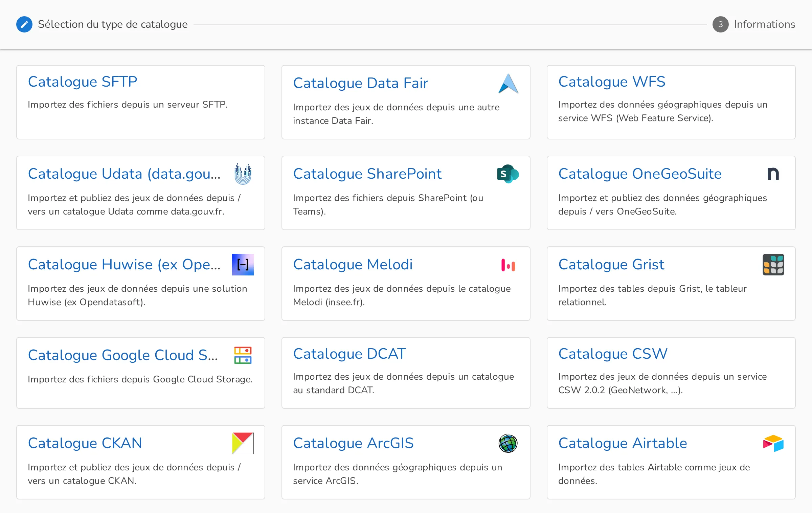
Task: Click 'Importez des fichiers depuis un serveur SFTP.'
Action: click(128, 104)
